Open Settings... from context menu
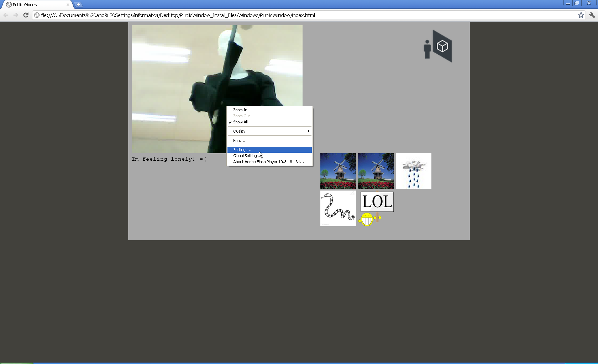This screenshot has height=364, width=598. [x=269, y=150]
